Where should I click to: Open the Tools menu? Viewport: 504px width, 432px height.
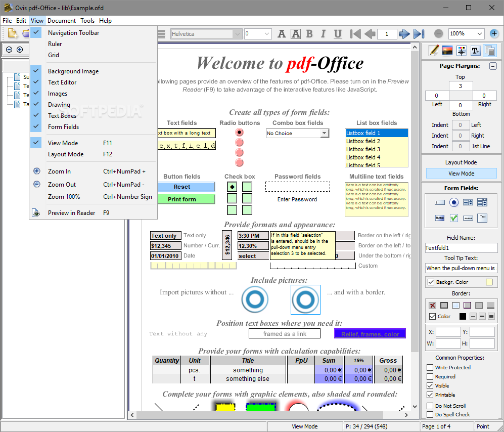pyautogui.click(x=87, y=21)
